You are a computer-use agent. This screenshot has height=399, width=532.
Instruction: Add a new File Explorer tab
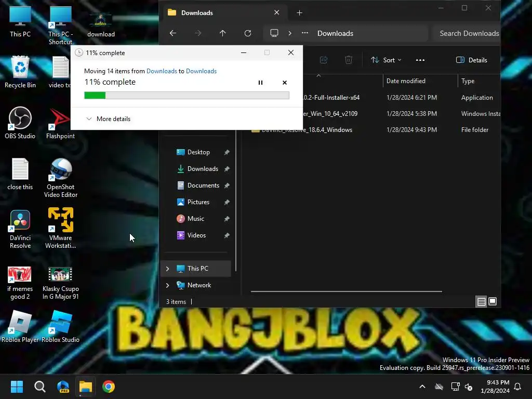(x=299, y=13)
